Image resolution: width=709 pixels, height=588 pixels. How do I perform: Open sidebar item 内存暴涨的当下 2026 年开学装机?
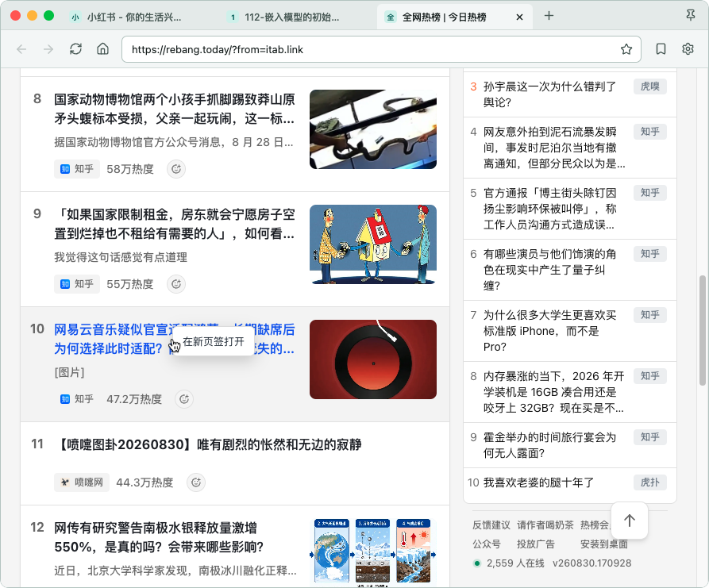click(x=554, y=392)
